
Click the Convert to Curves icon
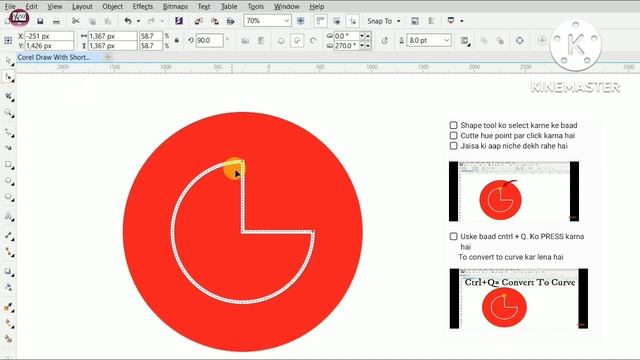(520, 40)
